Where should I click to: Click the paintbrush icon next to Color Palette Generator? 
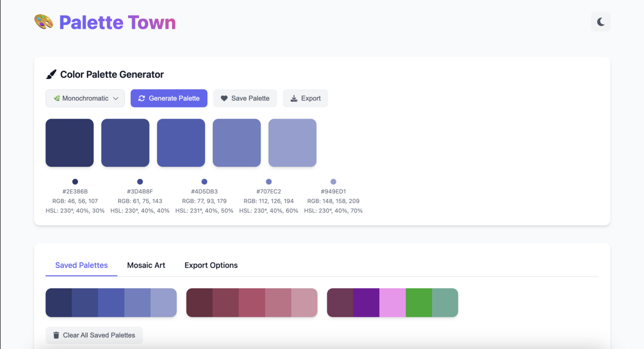pyautogui.click(x=51, y=74)
